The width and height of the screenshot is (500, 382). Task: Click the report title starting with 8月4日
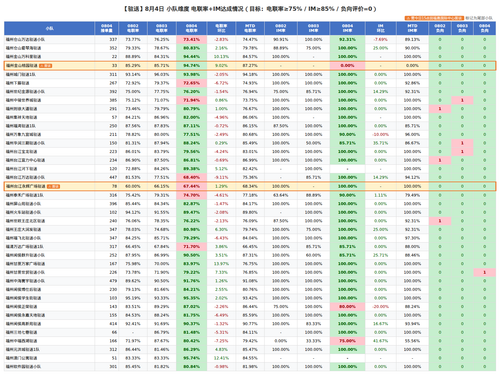250,9
